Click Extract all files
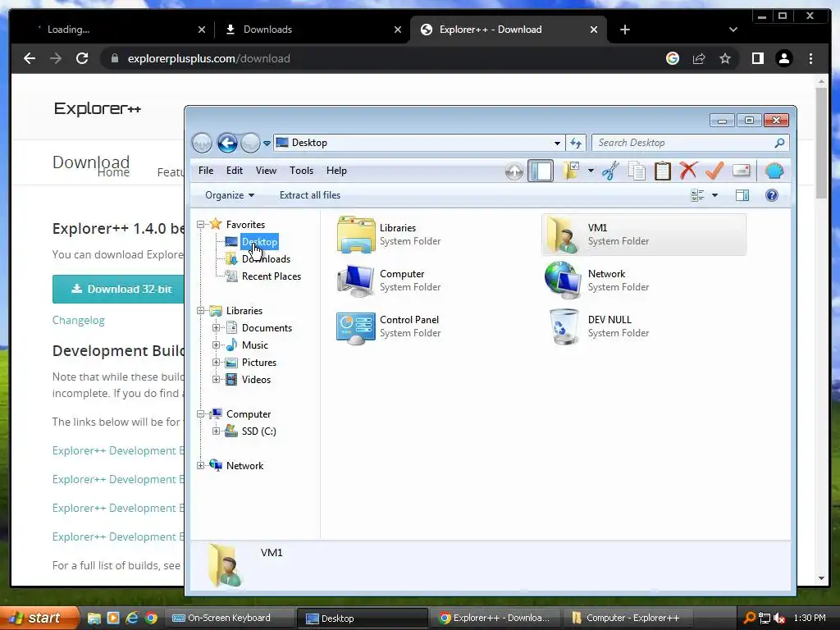This screenshot has width=840, height=630. click(x=309, y=195)
